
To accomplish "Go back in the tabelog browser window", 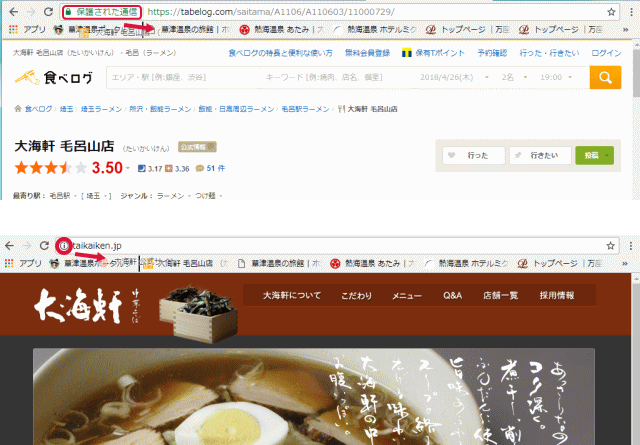I will (13, 12).
